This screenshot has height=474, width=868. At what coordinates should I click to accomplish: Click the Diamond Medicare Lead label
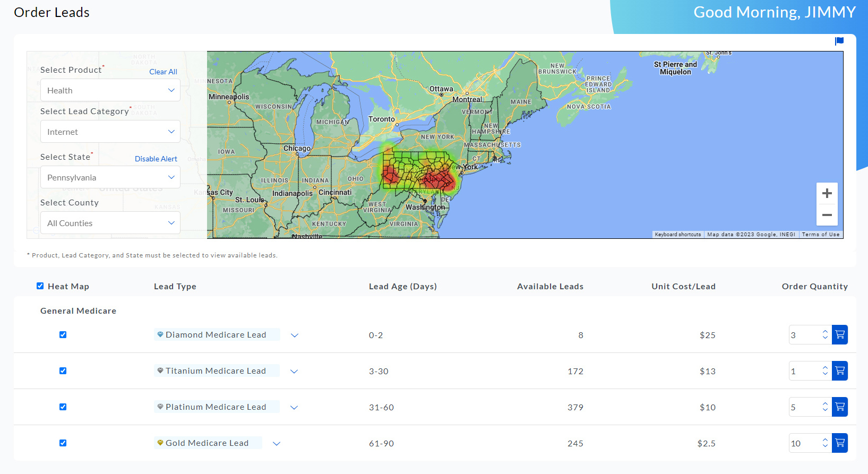216,335
